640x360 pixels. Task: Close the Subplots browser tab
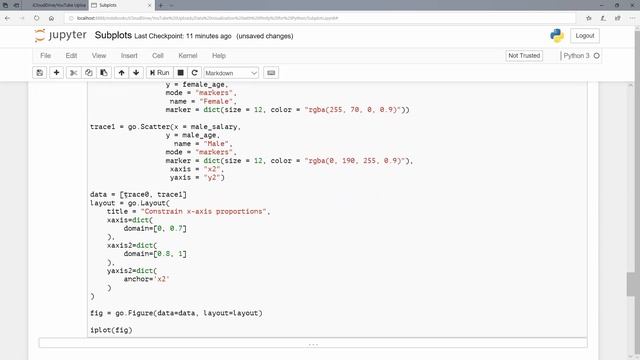point(149,5)
